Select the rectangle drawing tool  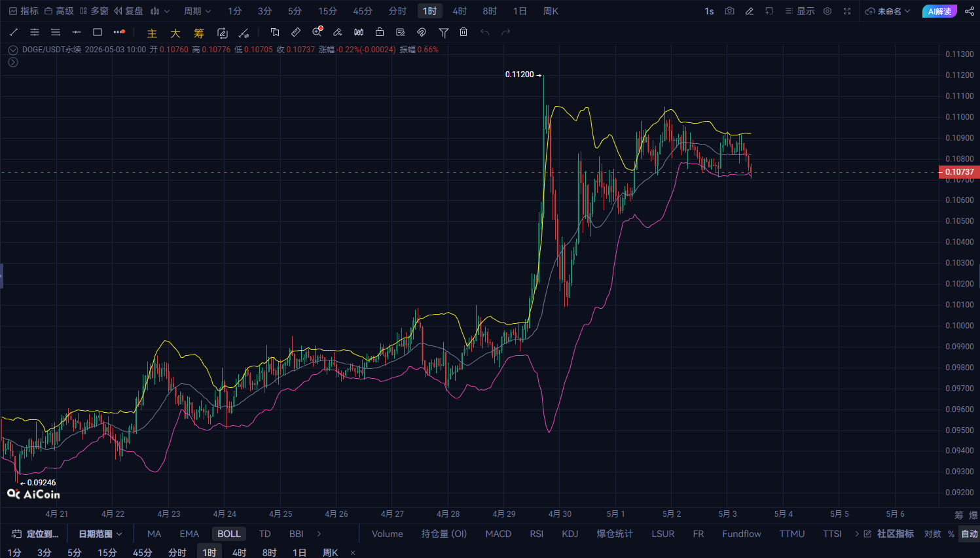point(98,32)
